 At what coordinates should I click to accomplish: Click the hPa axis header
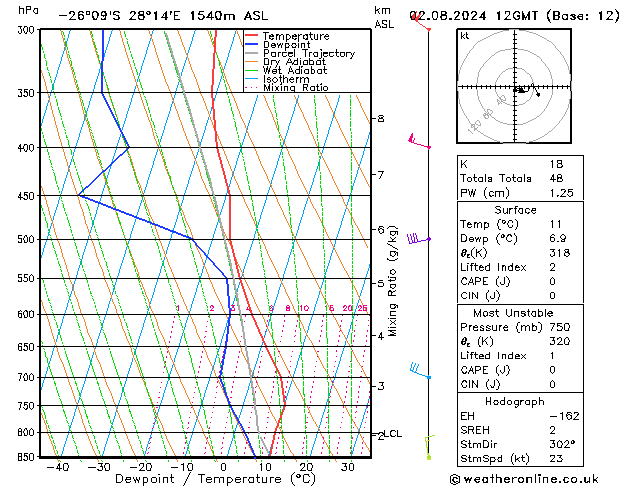click(28, 11)
